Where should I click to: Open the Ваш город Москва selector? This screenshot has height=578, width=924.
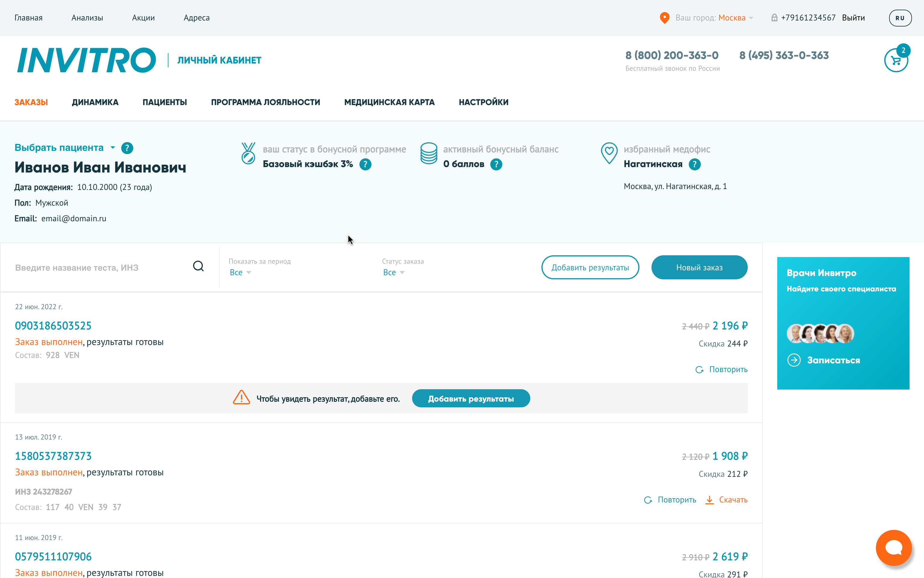[714, 18]
